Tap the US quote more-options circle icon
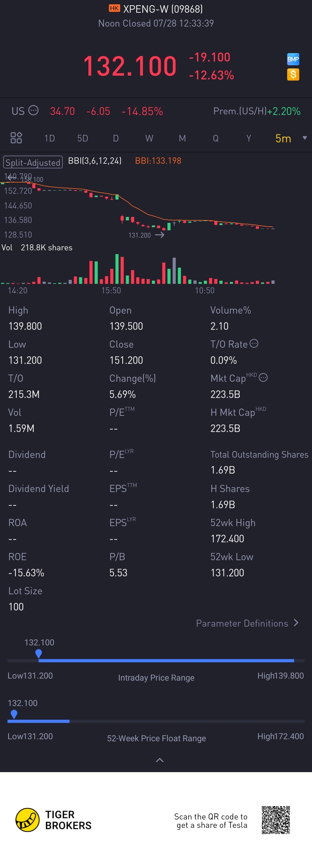 33,111
